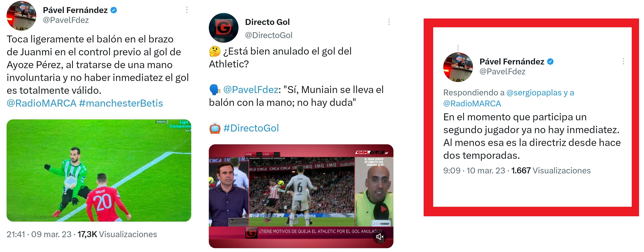Click verified badge beside left Pável Fernández name

114,10
